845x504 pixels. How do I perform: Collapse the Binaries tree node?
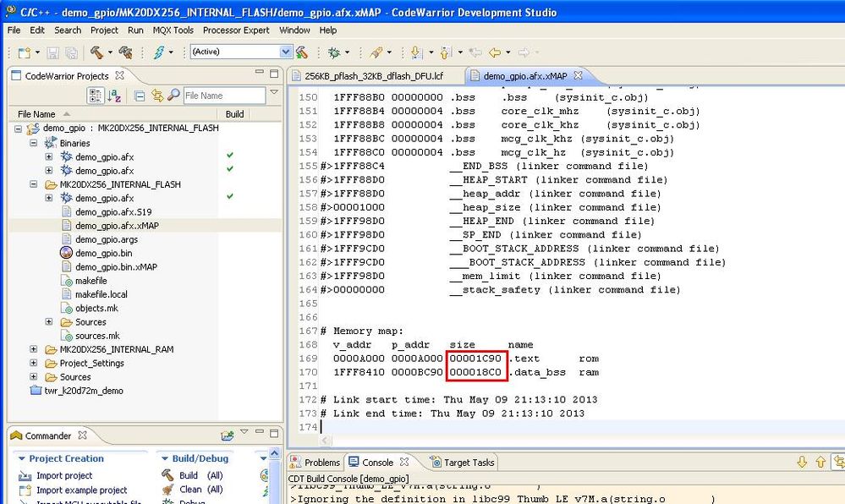[34, 143]
